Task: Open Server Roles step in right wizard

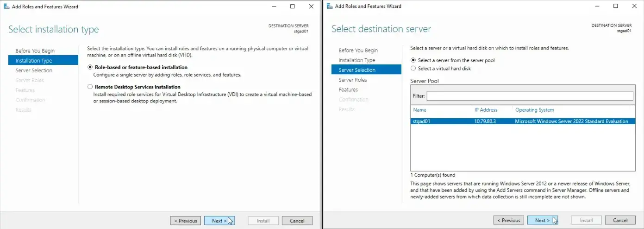Action: click(x=353, y=80)
